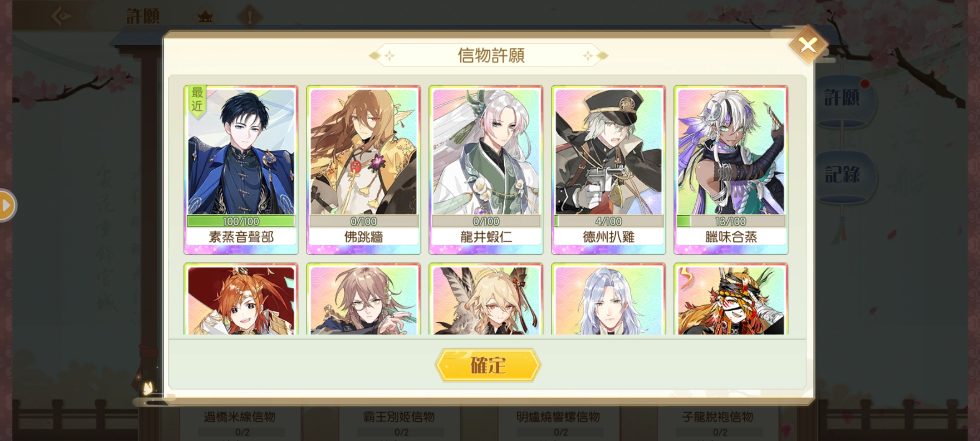
Task: Choose the glasses-wearing brown-haired character card
Action: [x=363, y=299]
